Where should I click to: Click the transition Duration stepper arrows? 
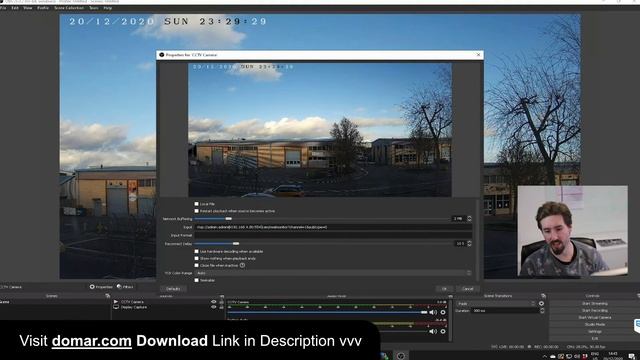542,311
